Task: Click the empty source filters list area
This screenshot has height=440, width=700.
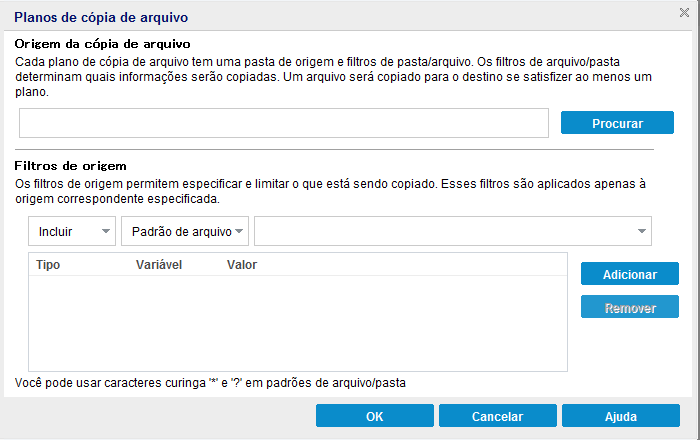Action: point(298,323)
